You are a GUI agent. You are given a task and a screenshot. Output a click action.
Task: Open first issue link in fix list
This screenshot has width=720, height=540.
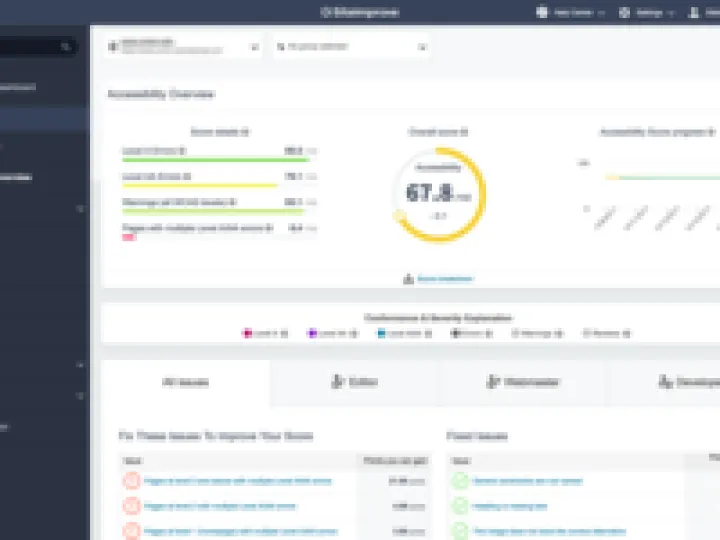click(x=236, y=481)
